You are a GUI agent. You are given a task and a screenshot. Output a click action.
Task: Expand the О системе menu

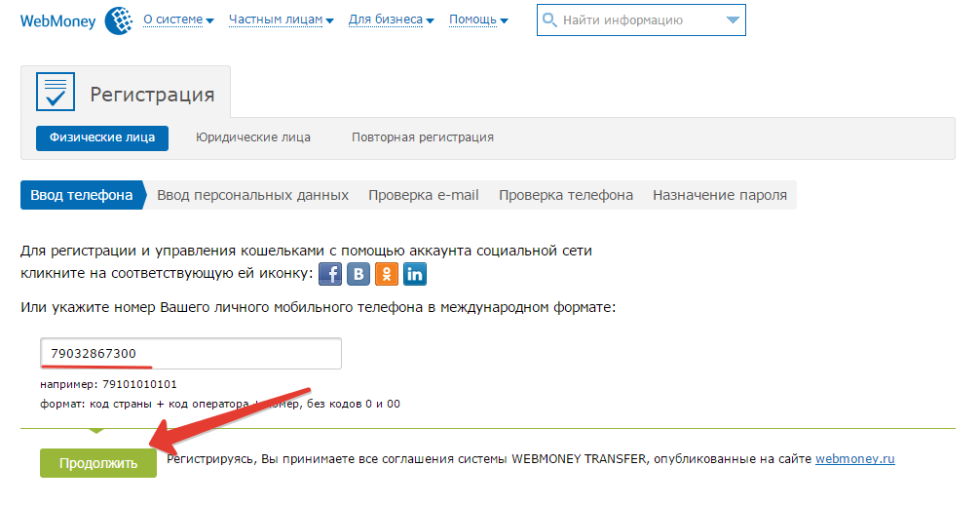point(178,20)
